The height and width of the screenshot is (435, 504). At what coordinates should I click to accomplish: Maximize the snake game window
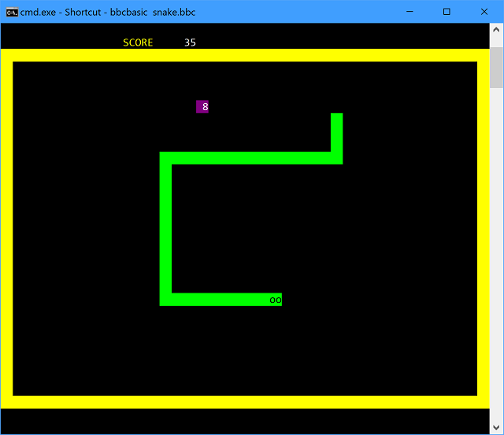click(x=447, y=12)
